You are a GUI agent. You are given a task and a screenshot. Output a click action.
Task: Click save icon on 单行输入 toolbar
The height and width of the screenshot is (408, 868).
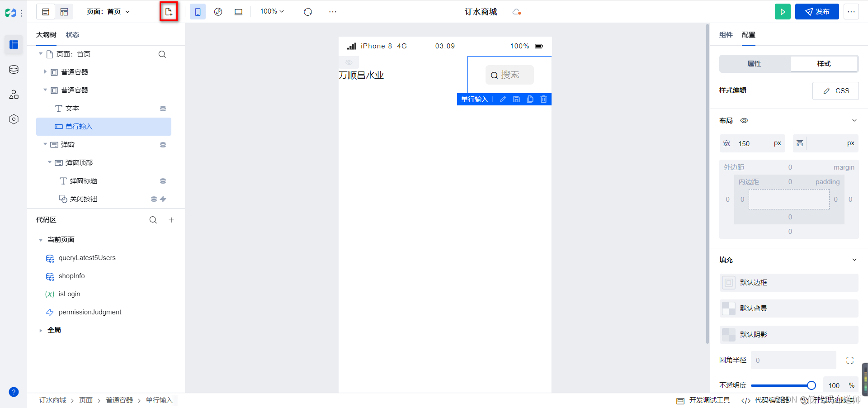point(516,99)
